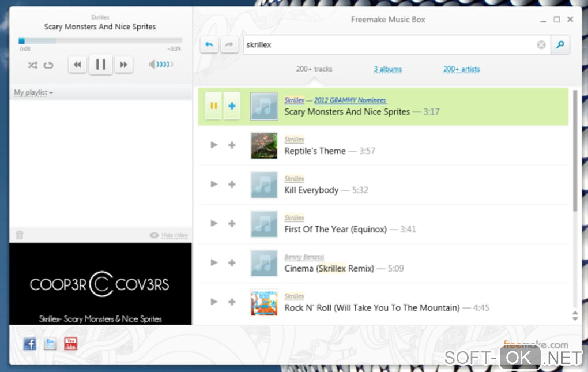Open Benny Benassi artist link

pyautogui.click(x=304, y=257)
